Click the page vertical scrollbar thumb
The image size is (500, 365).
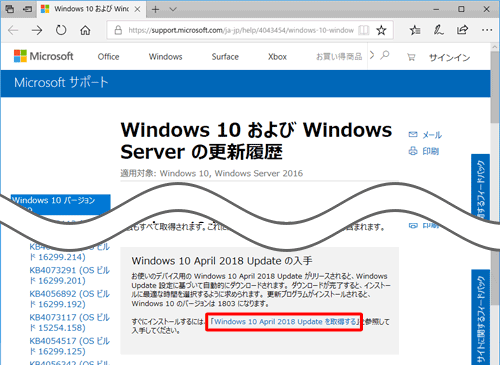495,87
